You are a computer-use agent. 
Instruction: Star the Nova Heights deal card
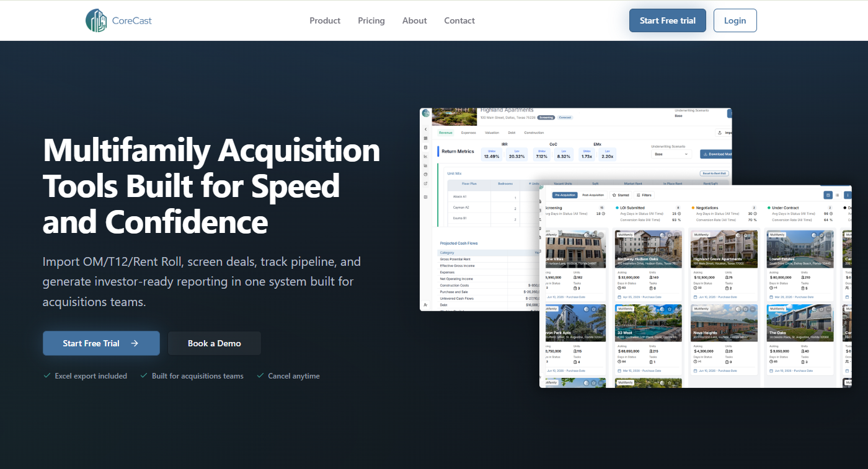(x=745, y=309)
